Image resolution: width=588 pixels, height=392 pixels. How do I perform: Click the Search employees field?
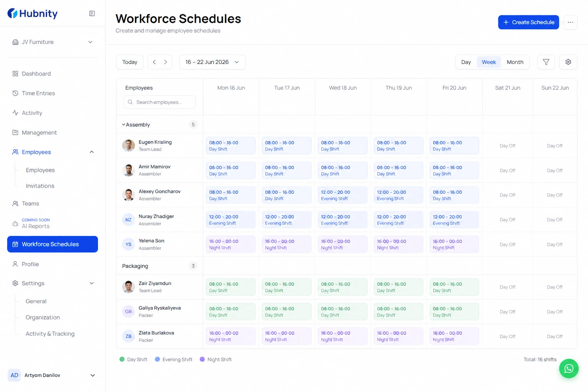(160, 102)
